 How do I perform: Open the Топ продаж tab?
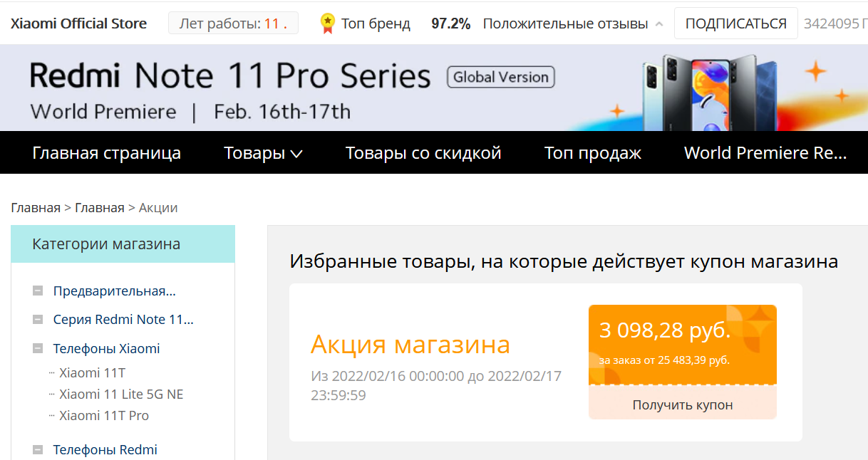pos(593,153)
